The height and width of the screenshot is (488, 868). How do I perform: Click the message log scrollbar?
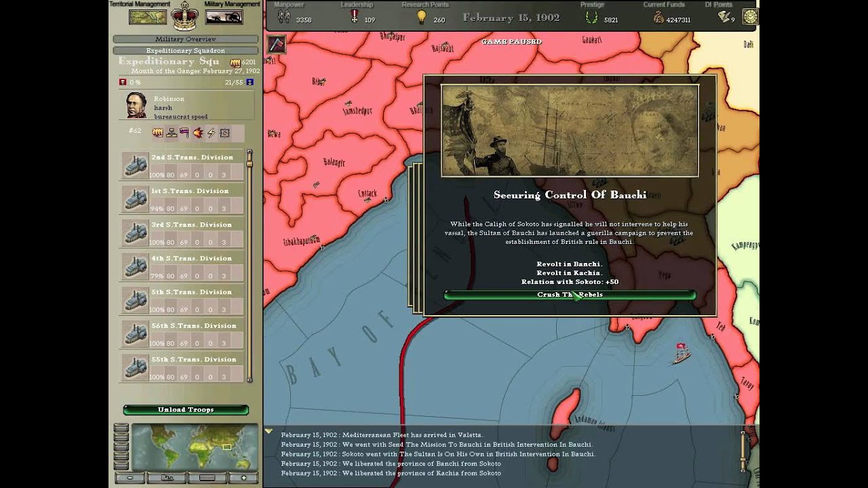click(x=744, y=452)
